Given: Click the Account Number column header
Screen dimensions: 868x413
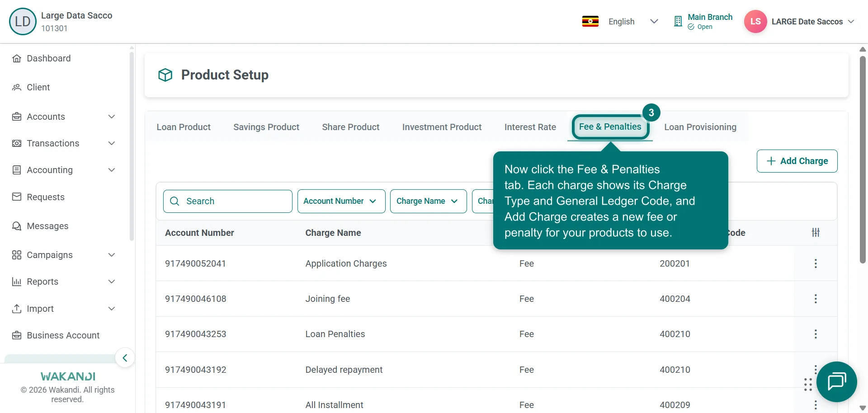Looking at the screenshot, I should point(199,233).
